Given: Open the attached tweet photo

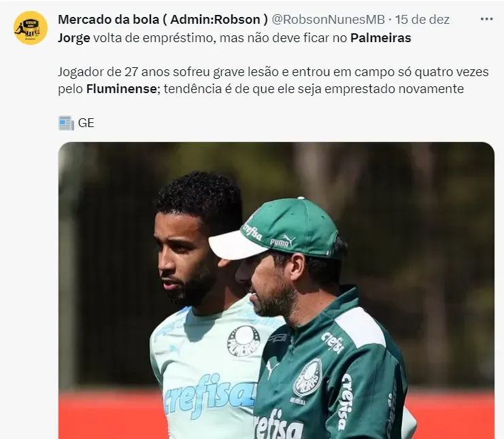Looking at the screenshot, I should click(276, 290).
